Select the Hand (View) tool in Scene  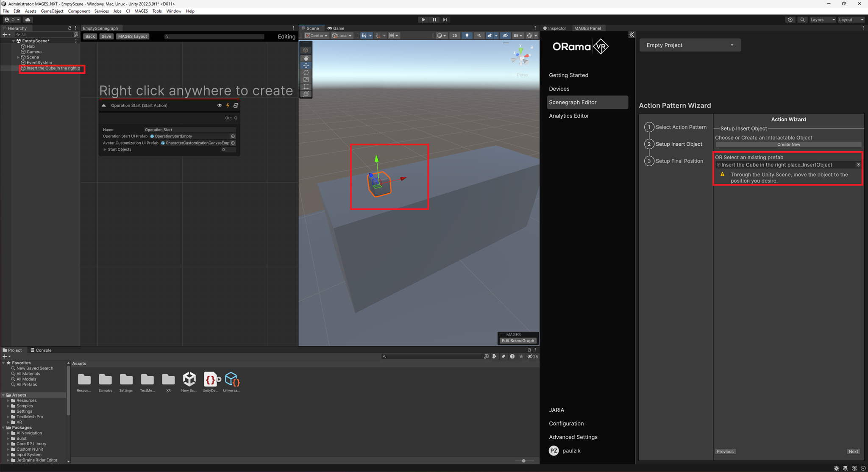306,58
